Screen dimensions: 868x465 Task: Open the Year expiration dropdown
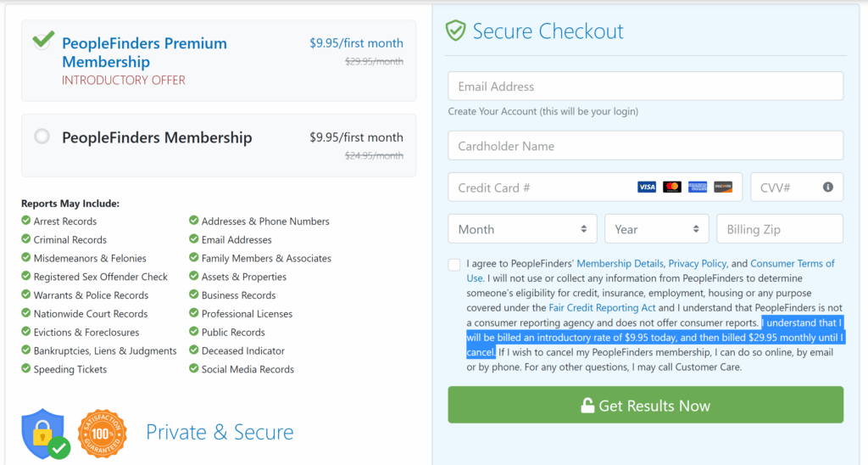click(657, 229)
